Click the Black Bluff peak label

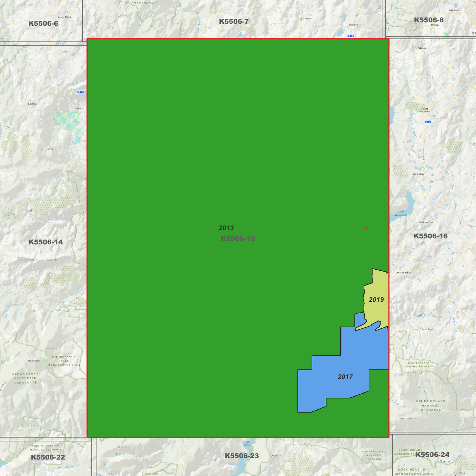(x=34, y=361)
